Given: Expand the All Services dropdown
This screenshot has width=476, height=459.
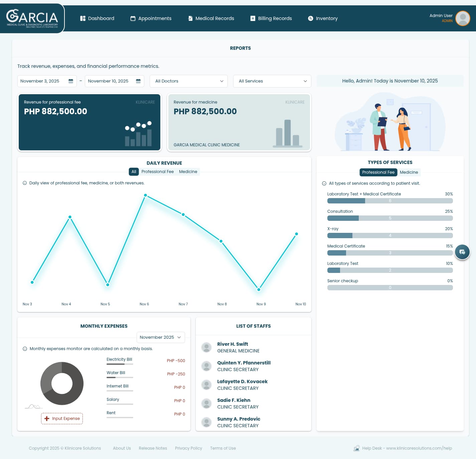Looking at the screenshot, I should pos(272,81).
